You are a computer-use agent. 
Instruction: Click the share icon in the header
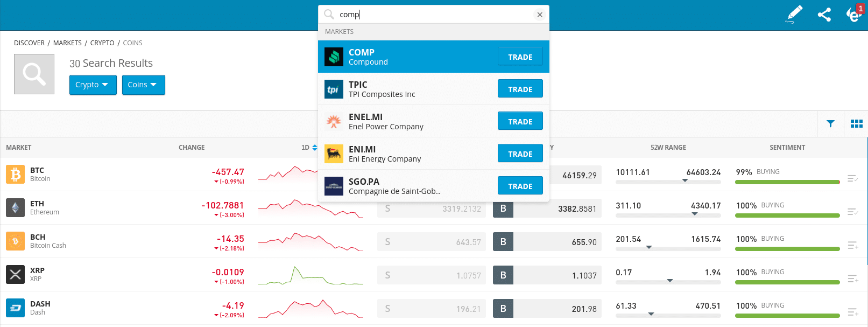click(824, 15)
